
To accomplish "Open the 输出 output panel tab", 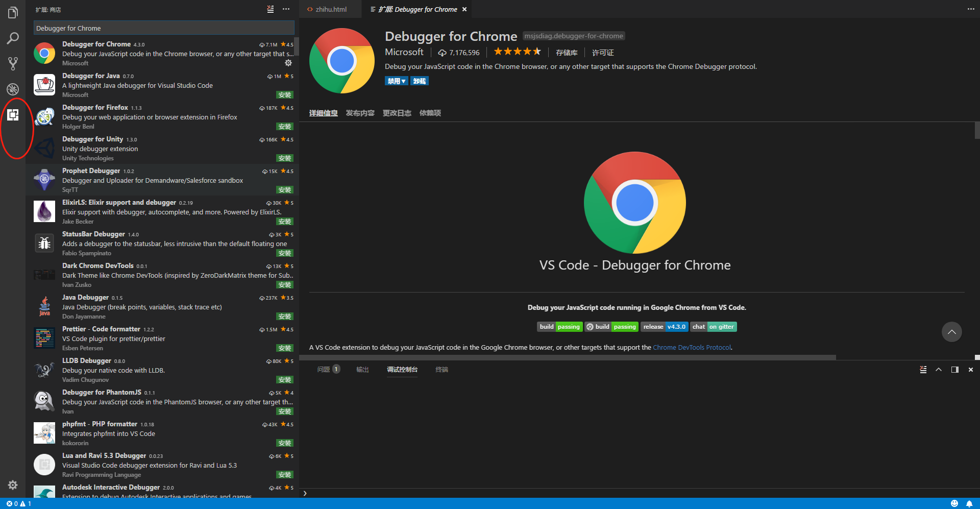I will [362, 369].
